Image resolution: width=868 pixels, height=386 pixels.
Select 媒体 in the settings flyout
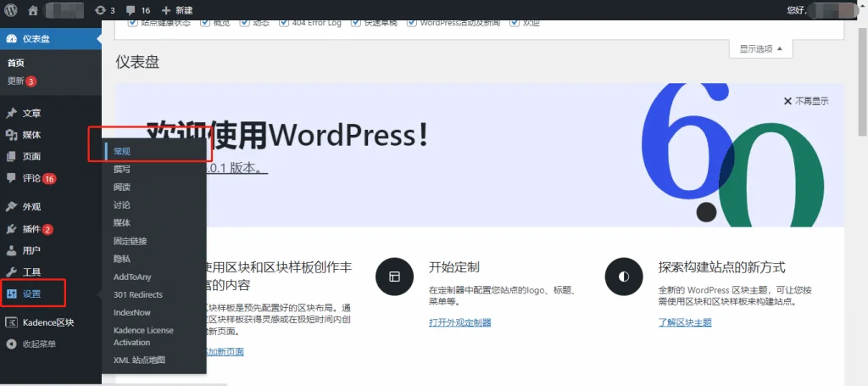(x=122, y=222)
